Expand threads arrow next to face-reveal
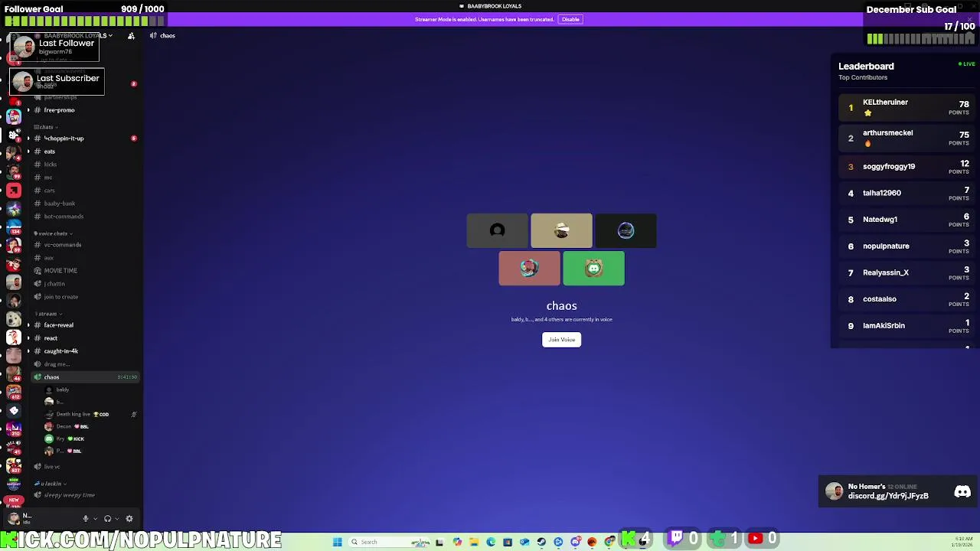Viewport: 980px width, 551px height. 28,325
